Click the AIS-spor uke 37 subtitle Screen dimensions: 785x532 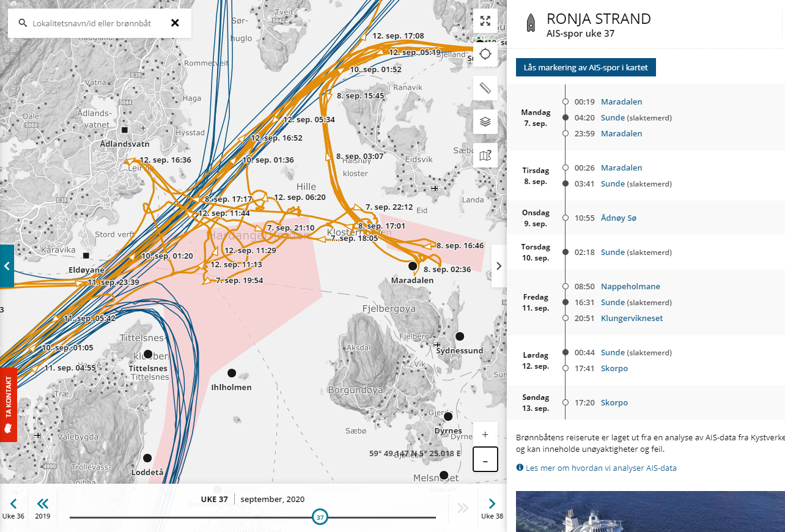(580, 34)
